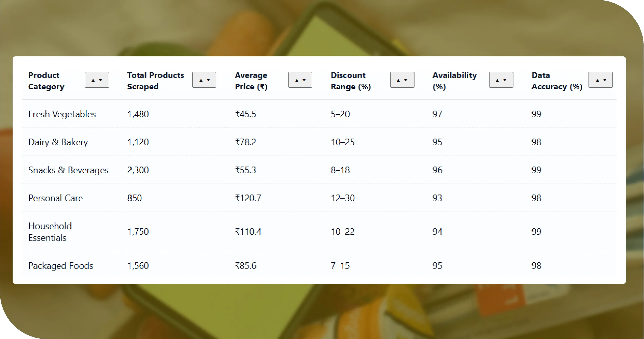
Task: Select the Packaged Foods row
Action: click(x=61, y=266)
